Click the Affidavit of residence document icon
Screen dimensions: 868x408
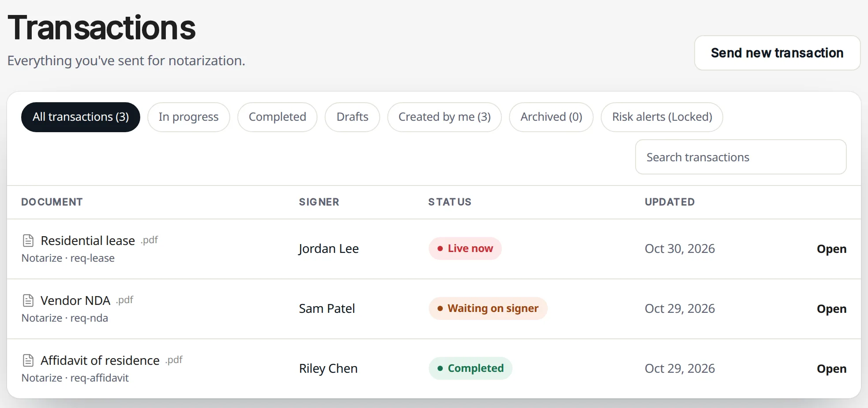28,360
